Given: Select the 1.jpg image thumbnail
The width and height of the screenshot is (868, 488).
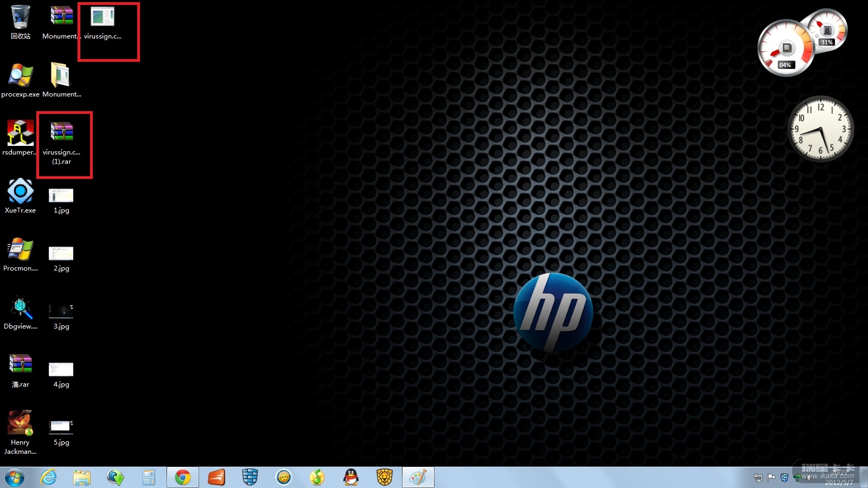Looking at the screenshot, I should (61, 196).
